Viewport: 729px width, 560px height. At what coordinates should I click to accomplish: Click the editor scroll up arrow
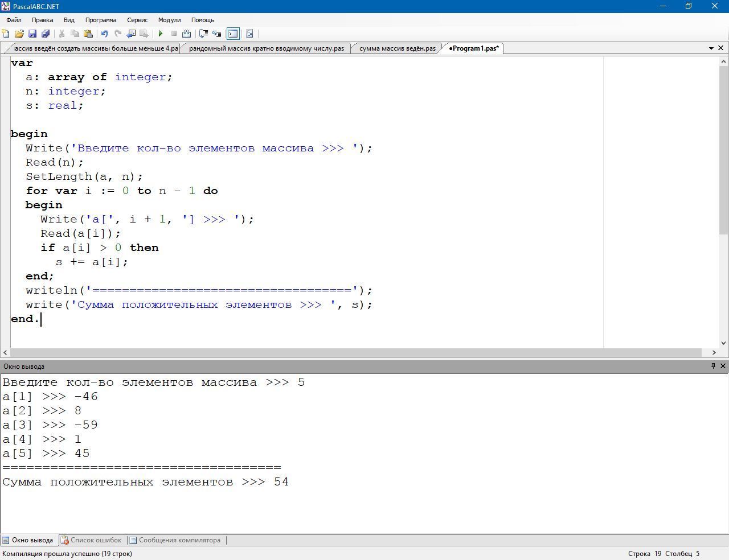[723, 60]
